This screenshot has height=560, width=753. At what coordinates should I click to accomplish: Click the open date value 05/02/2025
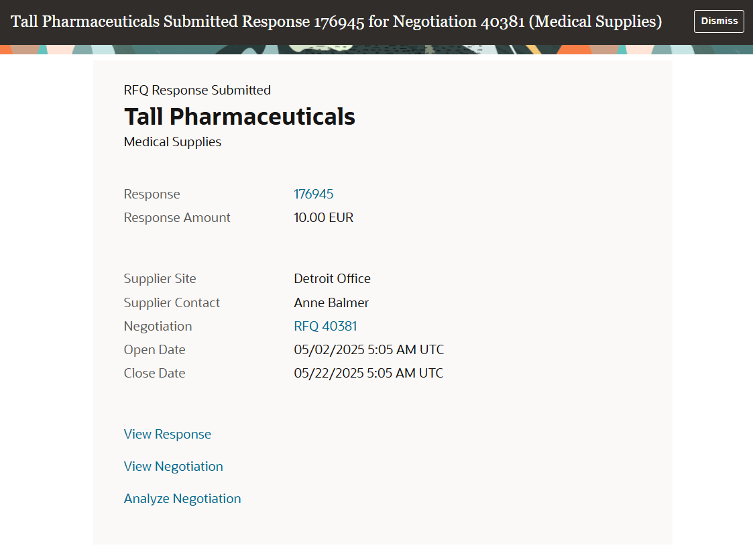tap(369, 349)
